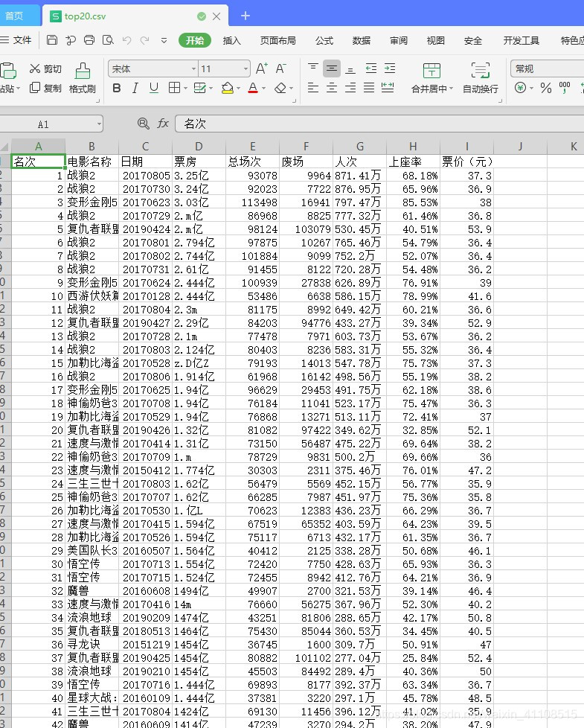Switch to the Insert (插入) tab

pos(231,40)
